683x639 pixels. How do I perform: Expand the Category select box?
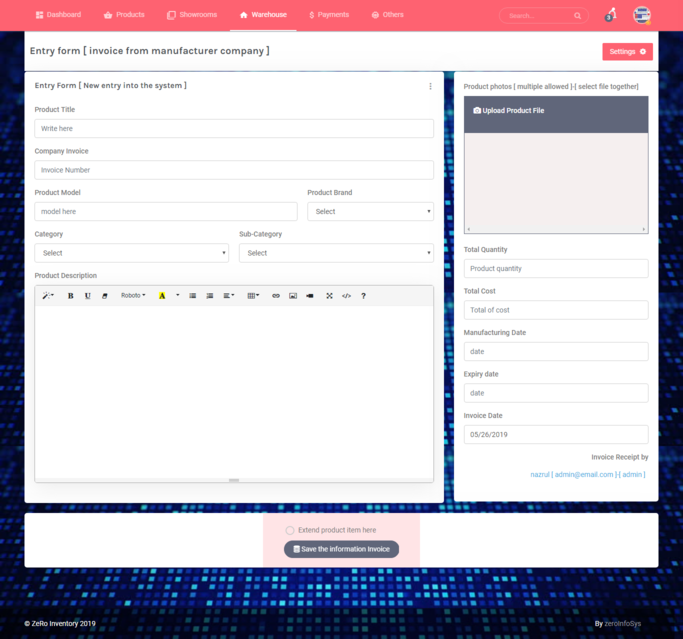tap(131, 253)
